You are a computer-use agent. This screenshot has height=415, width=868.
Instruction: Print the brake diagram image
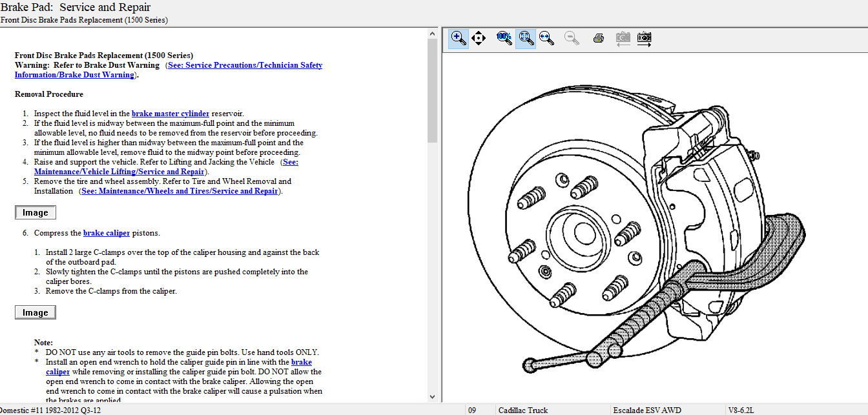click(x=598, y=38)
